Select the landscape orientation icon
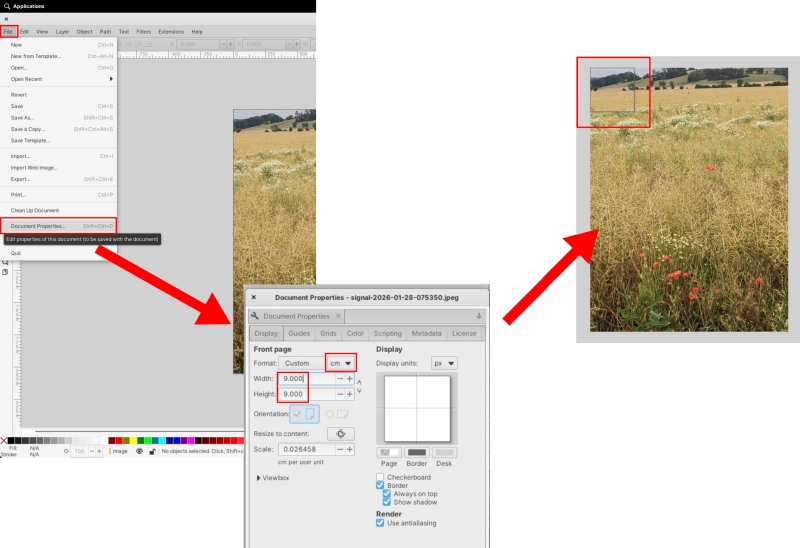Viewport: 800px width, 548px height. pos(341,413)
